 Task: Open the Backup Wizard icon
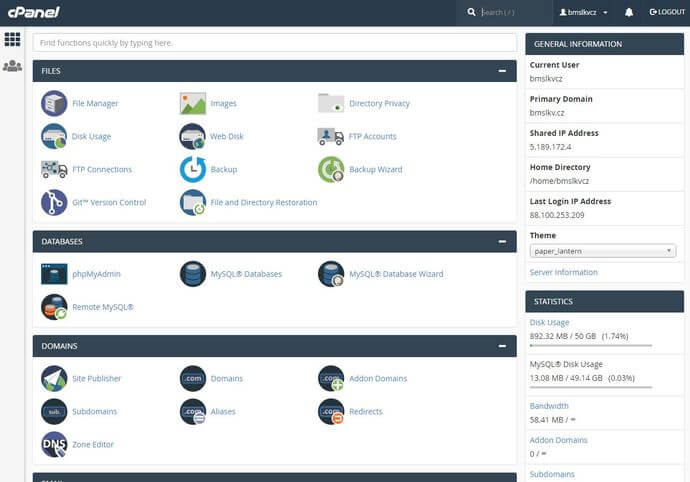331,169
